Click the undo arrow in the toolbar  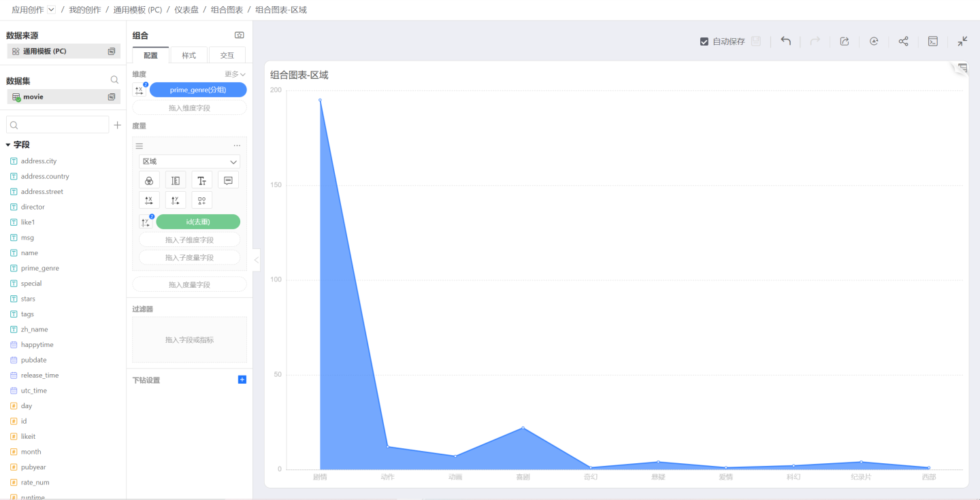point(785,41)
